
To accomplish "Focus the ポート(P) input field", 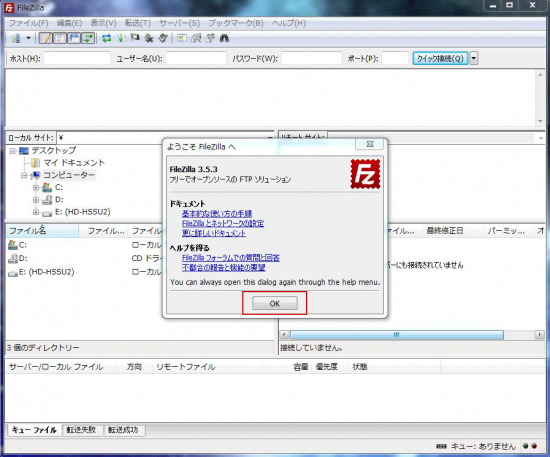I will tap(395, 58).
